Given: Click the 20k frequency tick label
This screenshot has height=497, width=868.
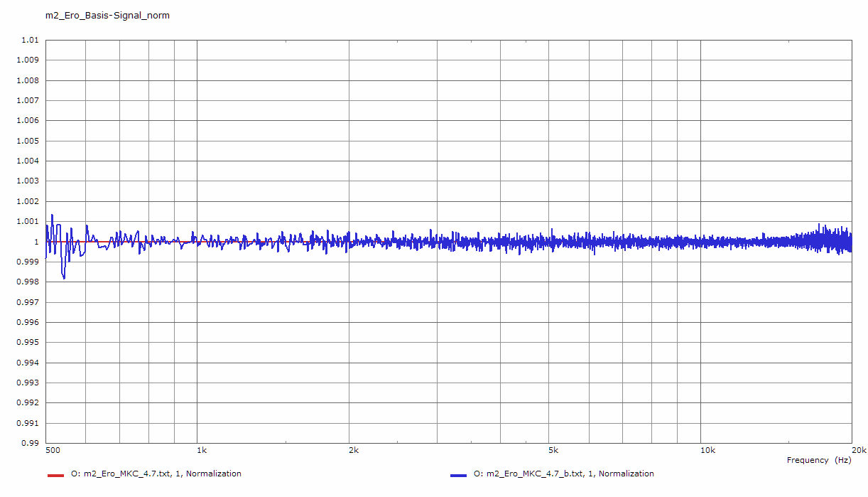Looking at the screenshot, I should (x=859, y=451).
